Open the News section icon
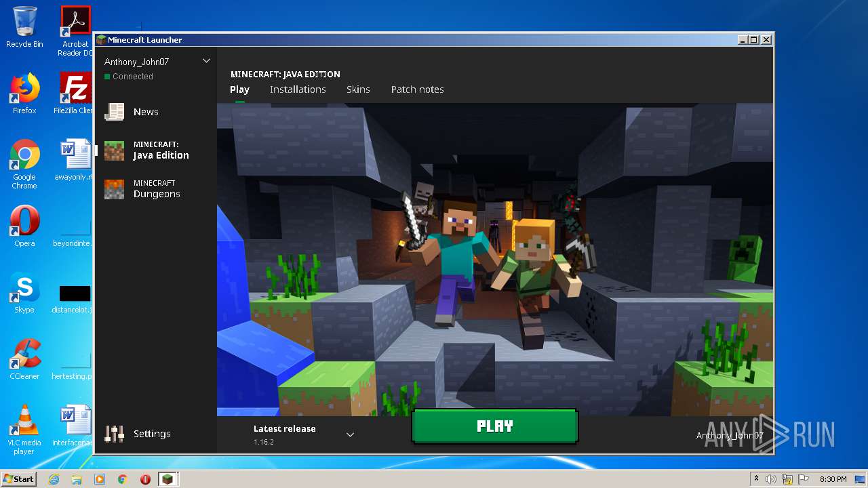Screen dimensions: 868x488 pos(114,112)
